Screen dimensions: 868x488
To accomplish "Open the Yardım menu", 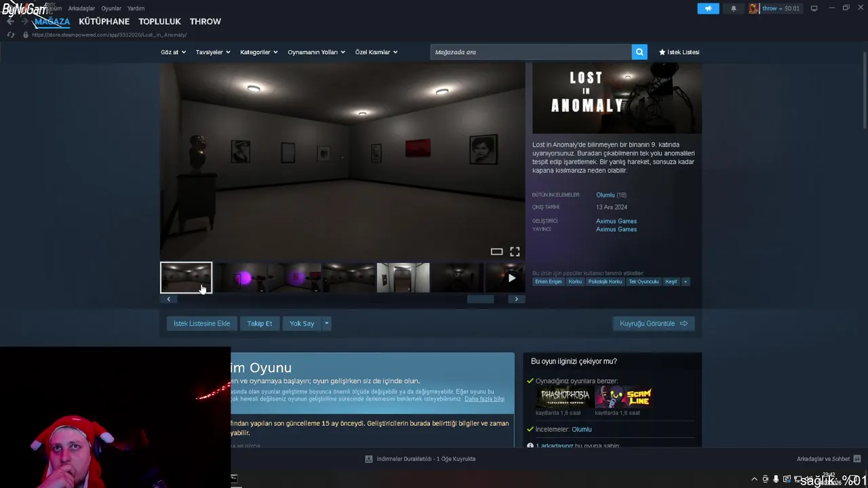I will [136, 8].
